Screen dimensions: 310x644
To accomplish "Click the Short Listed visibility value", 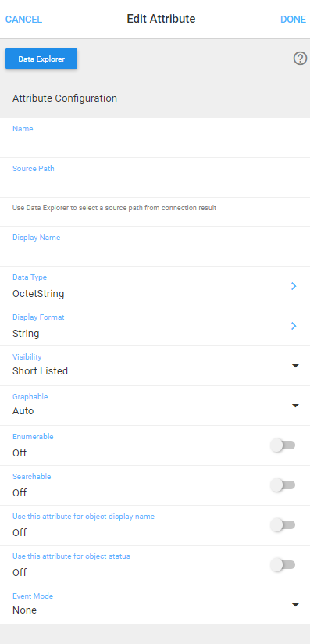I will (x=41, y=371).
